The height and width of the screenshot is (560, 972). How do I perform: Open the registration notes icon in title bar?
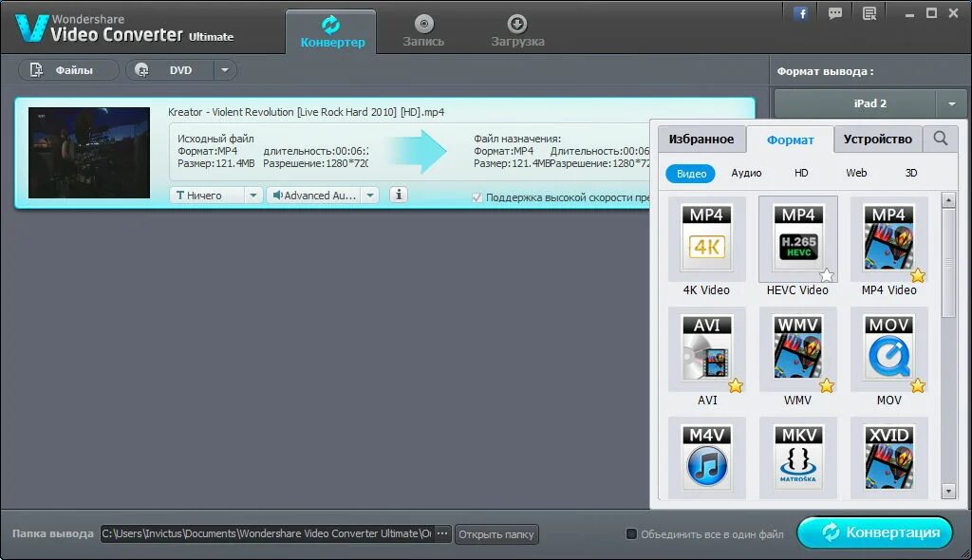point(869,13)
